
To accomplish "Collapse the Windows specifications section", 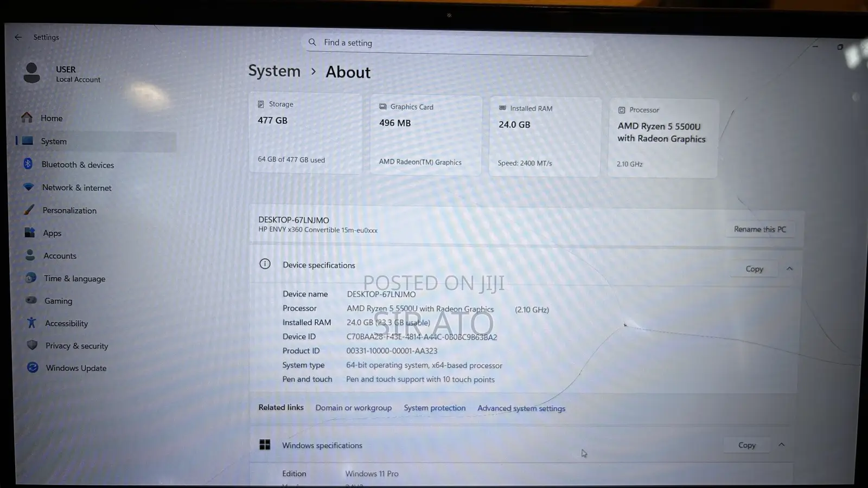I will 781,445.
